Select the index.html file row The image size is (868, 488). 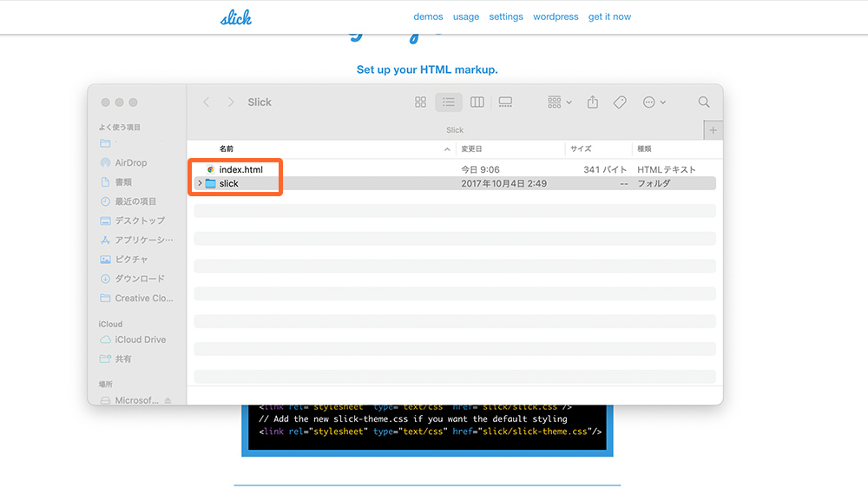tap(455, 169)
